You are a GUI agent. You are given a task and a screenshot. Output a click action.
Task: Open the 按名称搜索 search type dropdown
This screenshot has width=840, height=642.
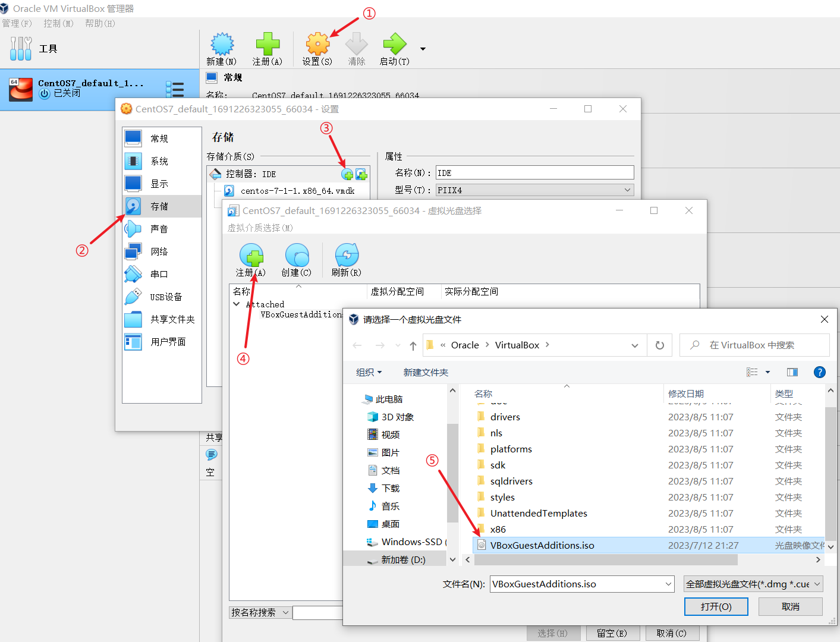tap(260, 612)
